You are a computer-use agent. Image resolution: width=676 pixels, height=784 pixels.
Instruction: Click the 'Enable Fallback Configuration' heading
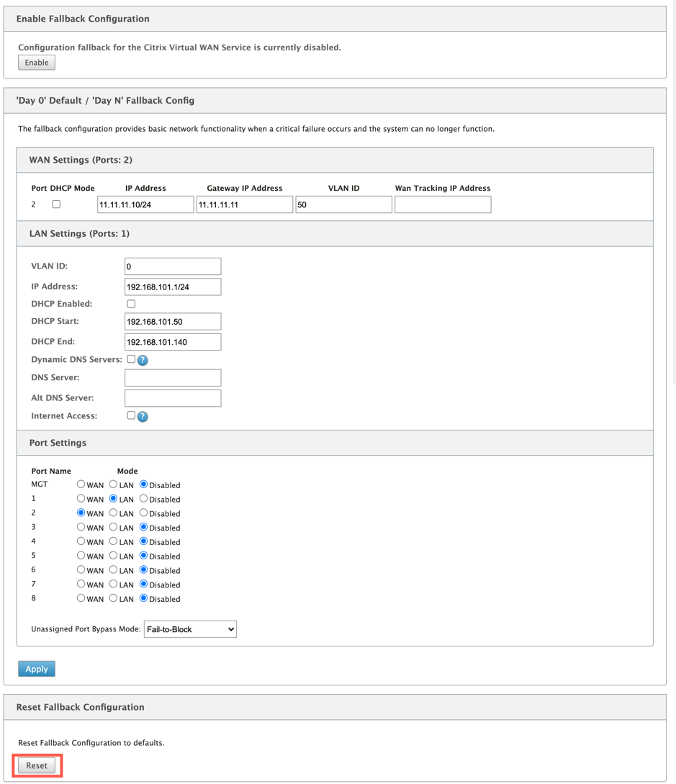coord(83,19)
